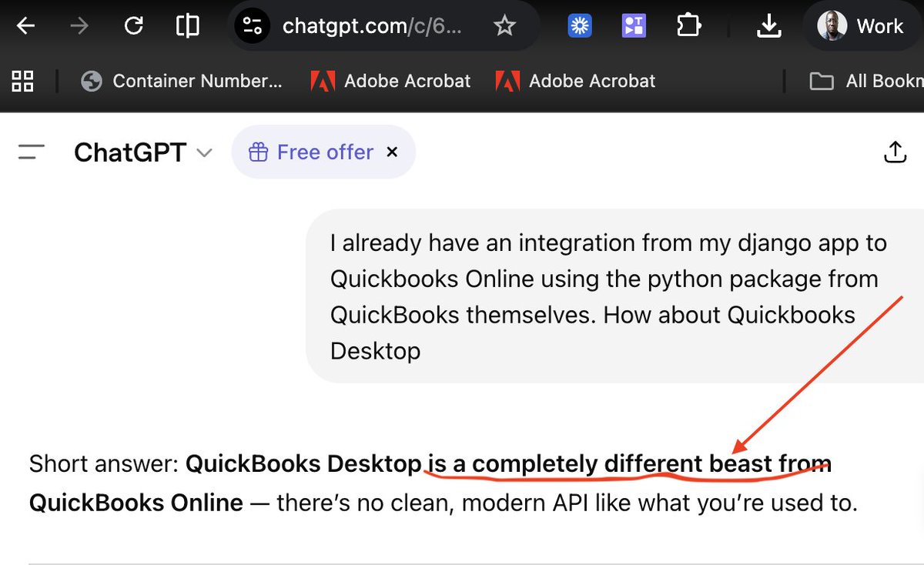This screenshot has height=565, width=924.
Task: Bookmark this page with the star icon
Action: tap(504, 26)
